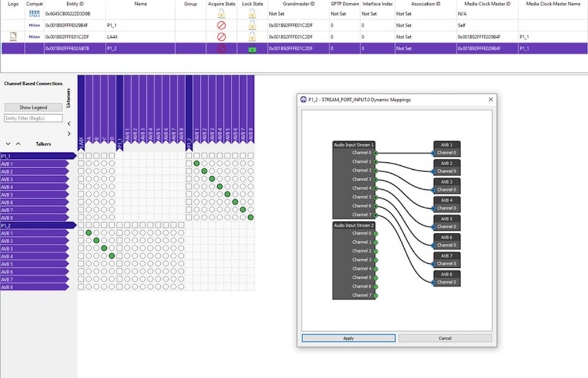Click the Entity ID column header

tap(75, 4)
